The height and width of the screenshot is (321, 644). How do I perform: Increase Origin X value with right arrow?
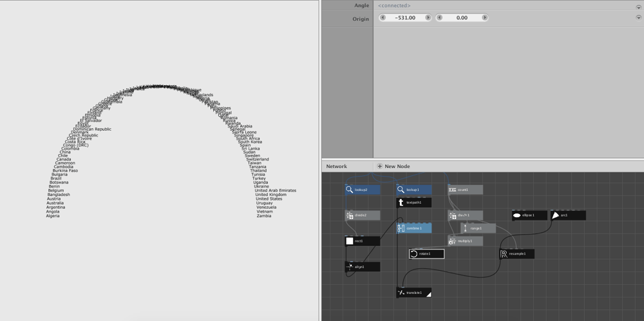click(428, 17)
